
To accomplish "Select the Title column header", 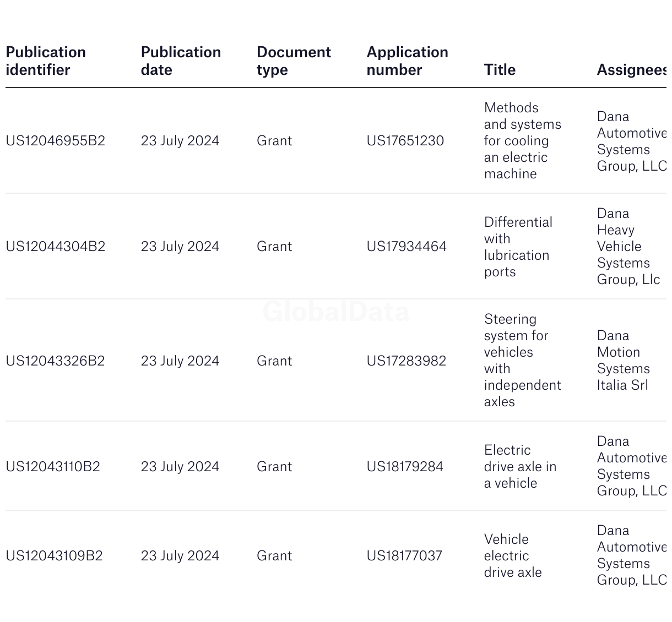I will click(x=500, y=70).
